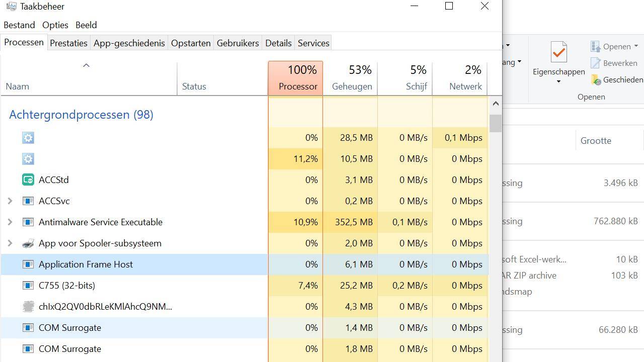Click the printer icon beside App voor Spooler-subsysteem
644x362 pixels.
(28, 243)
